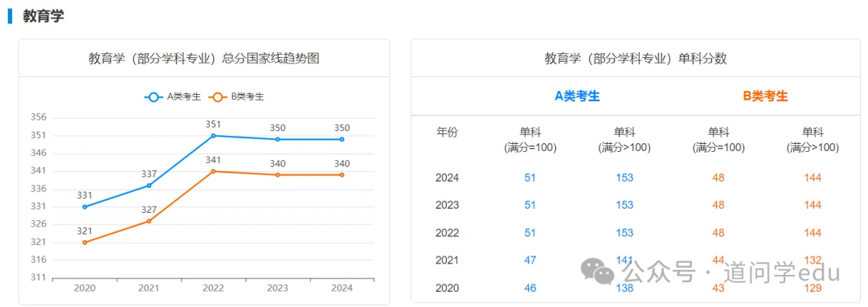Click blue 51 in the 2023 row

(530, 206)
